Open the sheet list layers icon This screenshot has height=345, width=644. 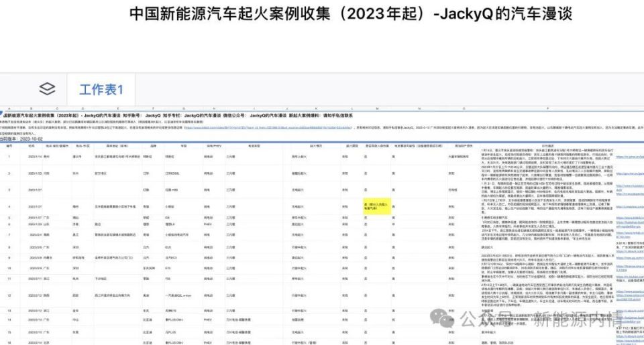tap(47, 88)
